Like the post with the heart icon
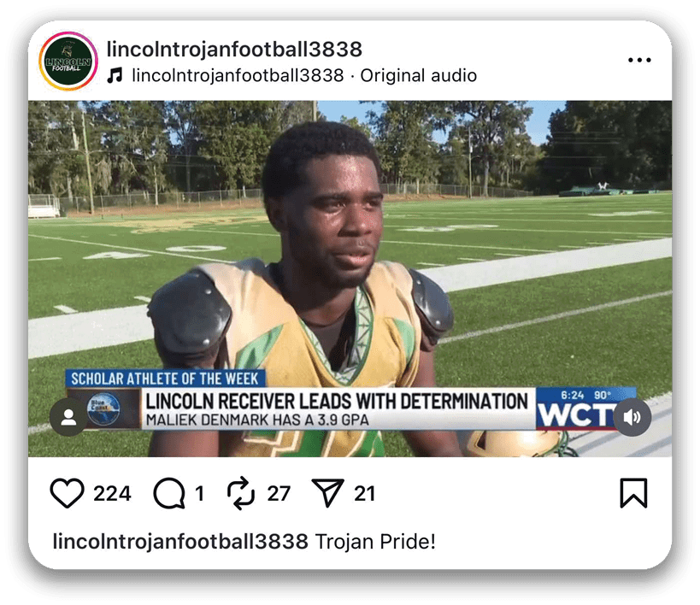 point(67,493)
